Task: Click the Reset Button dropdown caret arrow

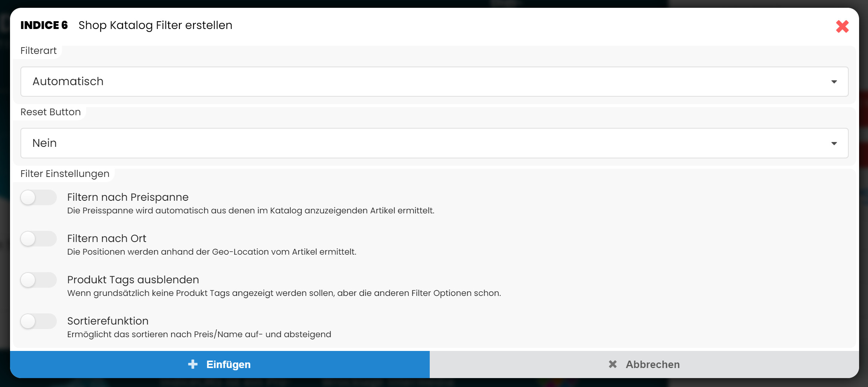Action: [834, 143]
